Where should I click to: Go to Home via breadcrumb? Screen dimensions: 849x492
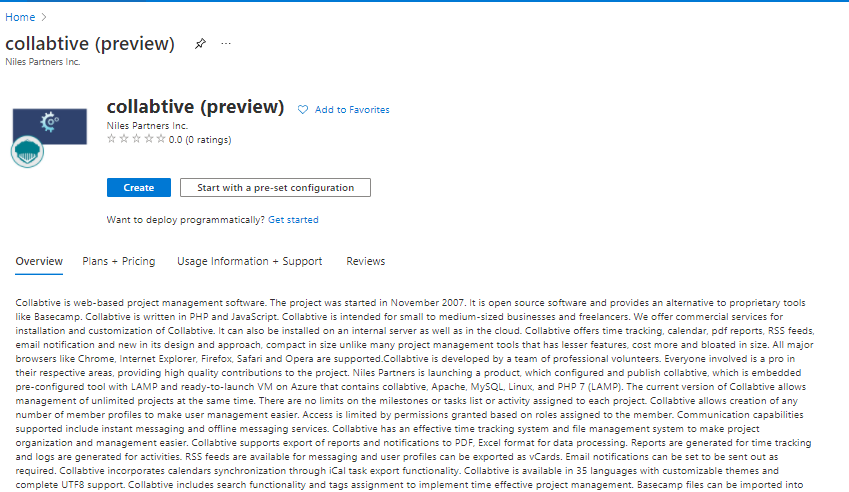20,17
